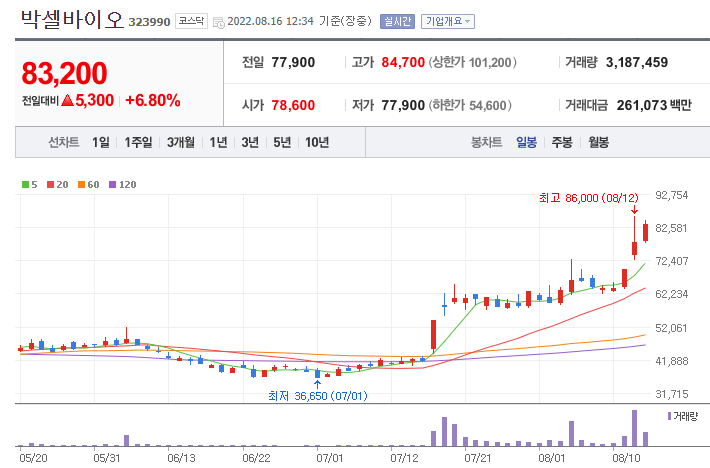Select the 3개월 line chart tab
Image resolution: width=710 pixels, height=468 pixels.
coord(181,142)
